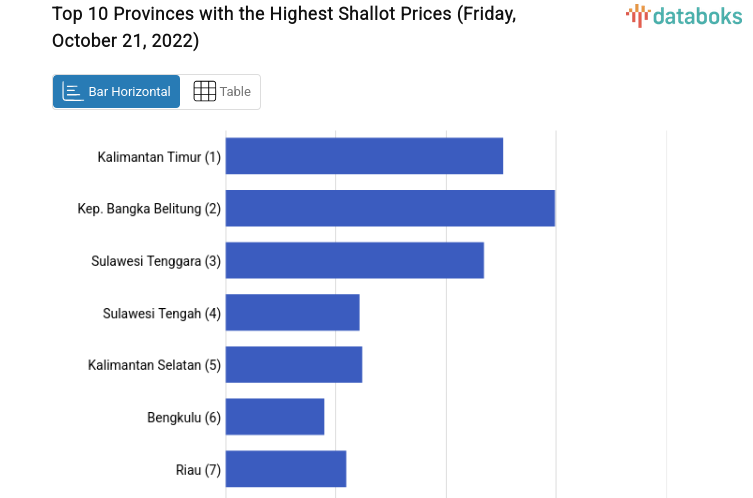
Task: Click the Table grid icon
Action: 204,91
